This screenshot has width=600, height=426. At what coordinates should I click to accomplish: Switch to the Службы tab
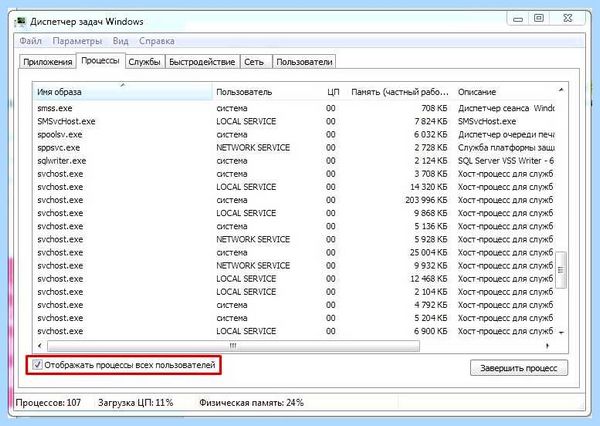[x=144, y=62]
